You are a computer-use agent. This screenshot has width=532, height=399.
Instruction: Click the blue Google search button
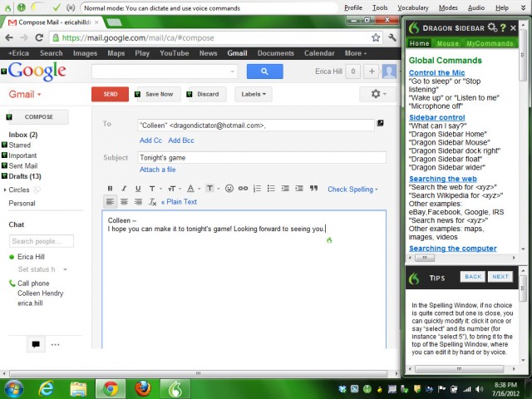[x=264, y=71]
